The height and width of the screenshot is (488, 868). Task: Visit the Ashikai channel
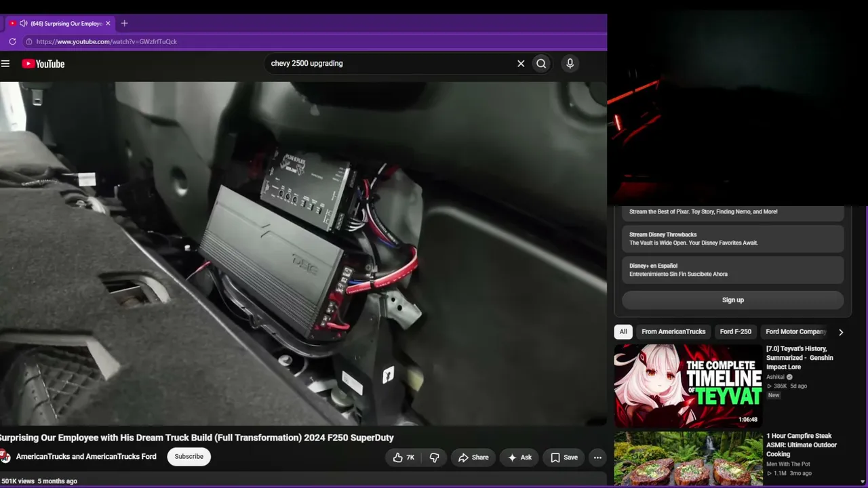775,378
